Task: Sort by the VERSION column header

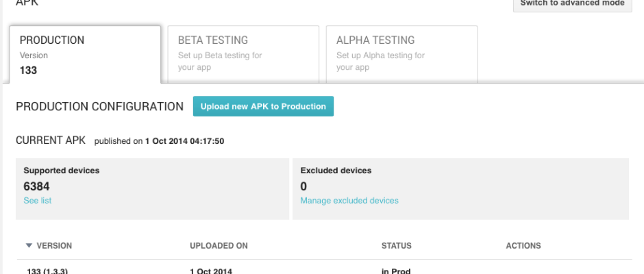Action: [x=54, y=245]
